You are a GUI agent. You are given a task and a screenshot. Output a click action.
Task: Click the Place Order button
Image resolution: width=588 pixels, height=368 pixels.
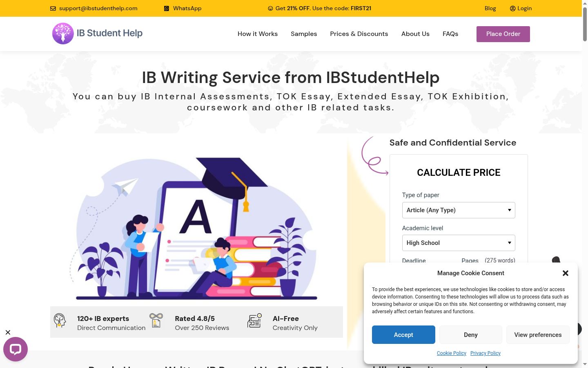[x=503, y=34]
